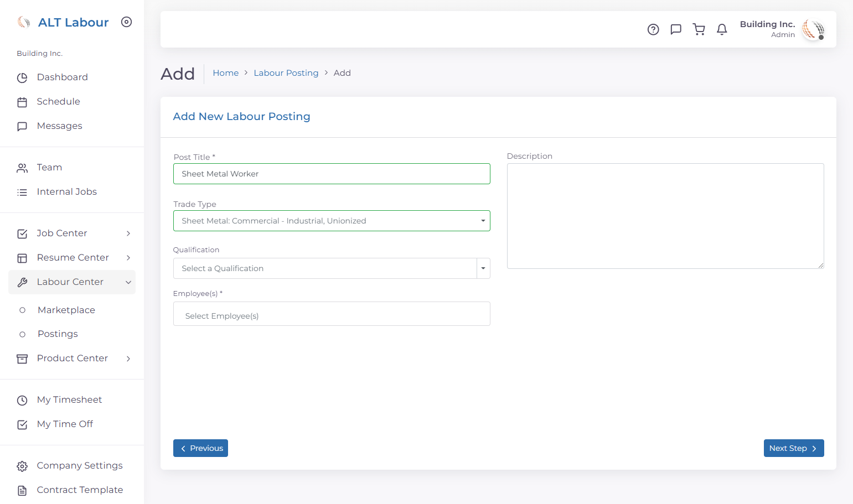The height and width of the screenshot is (504, 853).
Task: Click the My Timesheet clock icon
Action: 22,401
